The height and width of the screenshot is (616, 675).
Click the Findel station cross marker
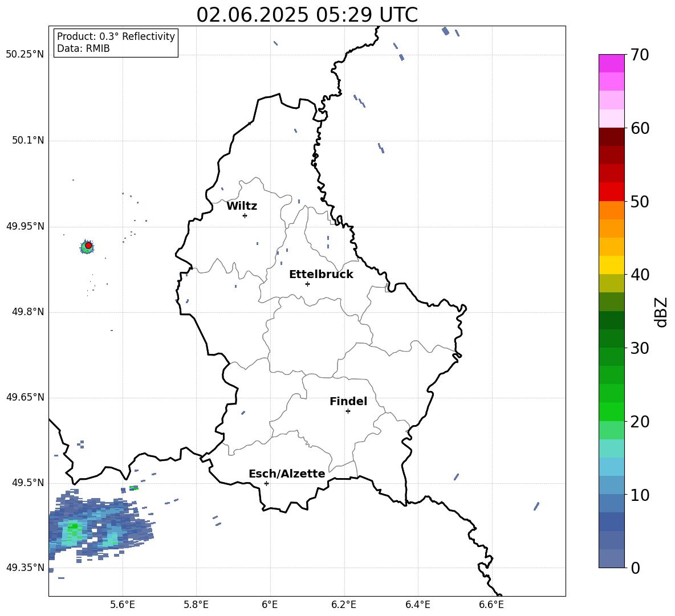click(x=348, y=411)
